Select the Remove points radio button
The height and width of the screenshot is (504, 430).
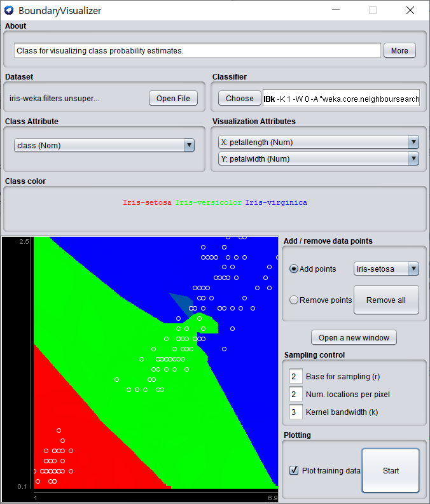(x=294, y=300)
